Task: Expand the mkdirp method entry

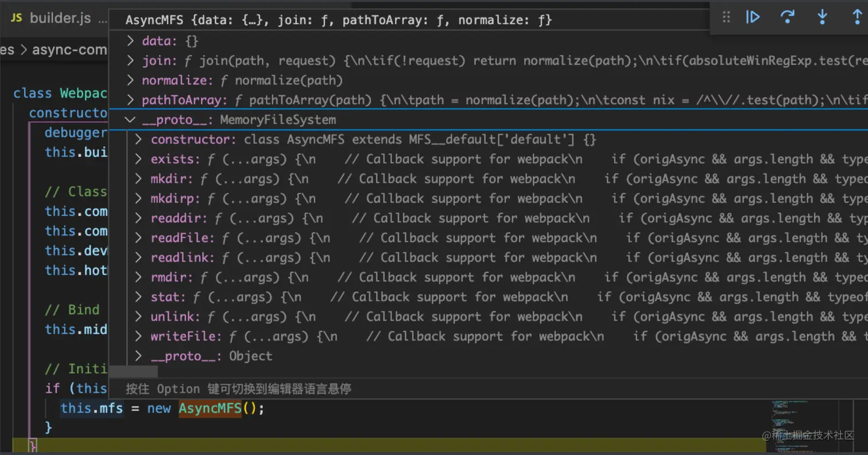Action: [138, 198]
